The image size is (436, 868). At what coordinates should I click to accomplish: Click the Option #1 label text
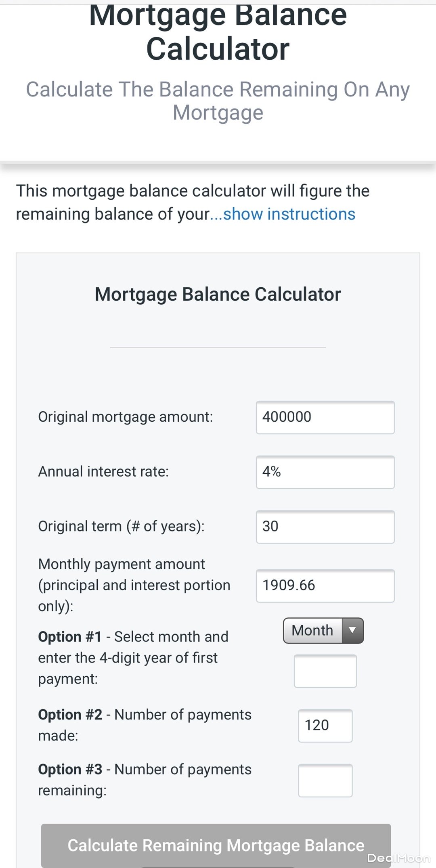[133, 658]
